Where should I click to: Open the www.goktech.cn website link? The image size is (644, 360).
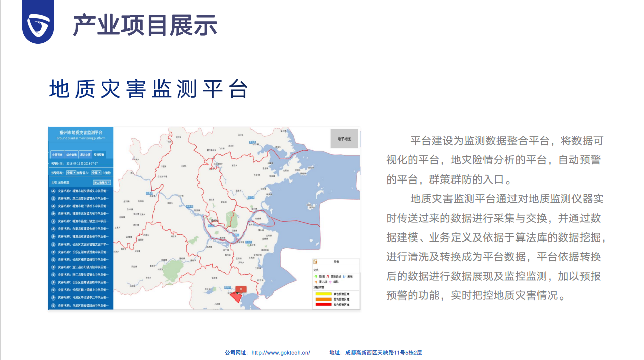click(281, 353)
